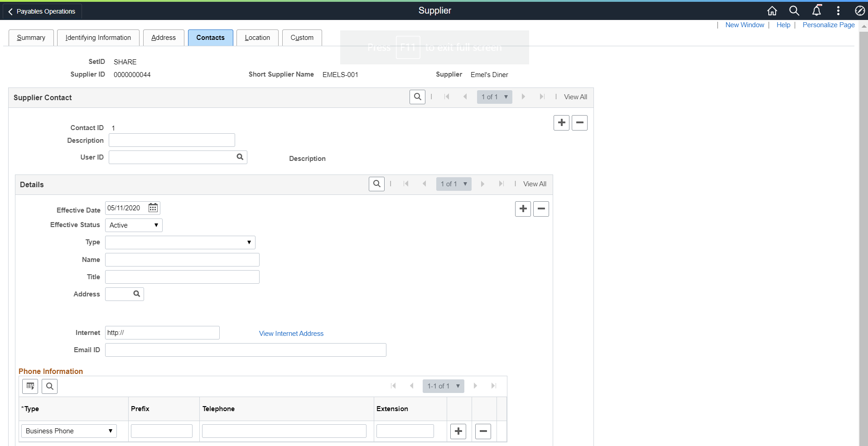
Task: Open the Effective Date calendar picker
Action: click(153, 208)
